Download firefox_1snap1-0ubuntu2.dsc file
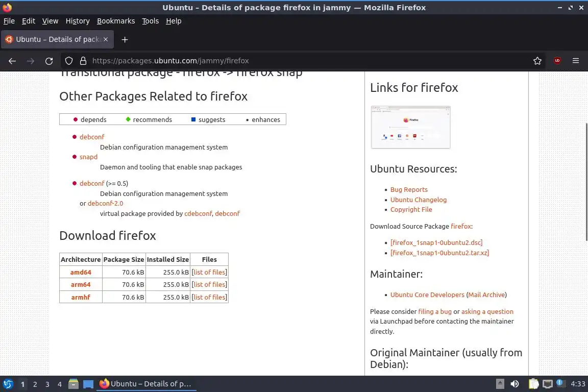 436,242
